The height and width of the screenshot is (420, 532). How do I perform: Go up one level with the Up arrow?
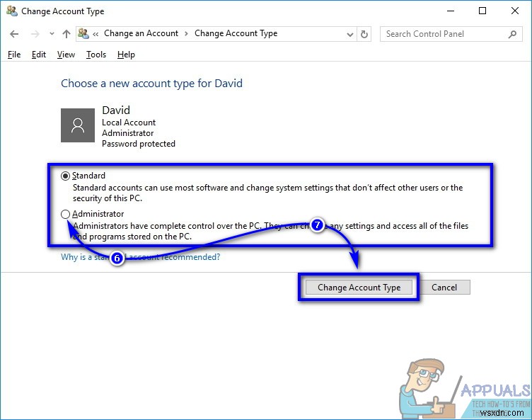66,34
